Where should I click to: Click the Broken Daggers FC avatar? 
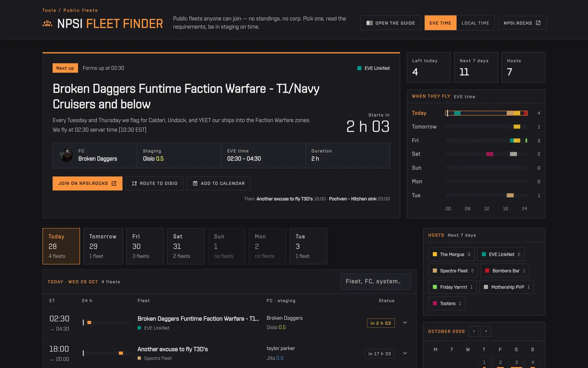coord(66,155)
